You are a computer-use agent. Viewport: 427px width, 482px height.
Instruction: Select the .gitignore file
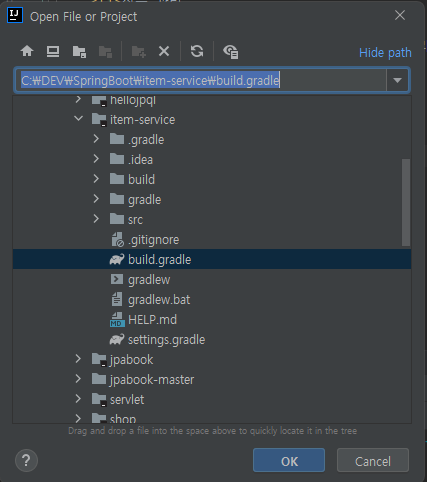[x=212, y=239]
